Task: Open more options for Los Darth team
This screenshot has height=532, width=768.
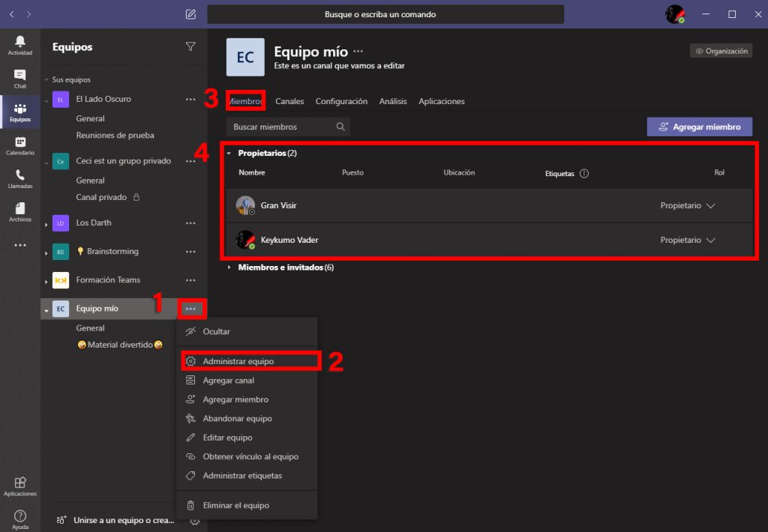Action: coord(190,223)
